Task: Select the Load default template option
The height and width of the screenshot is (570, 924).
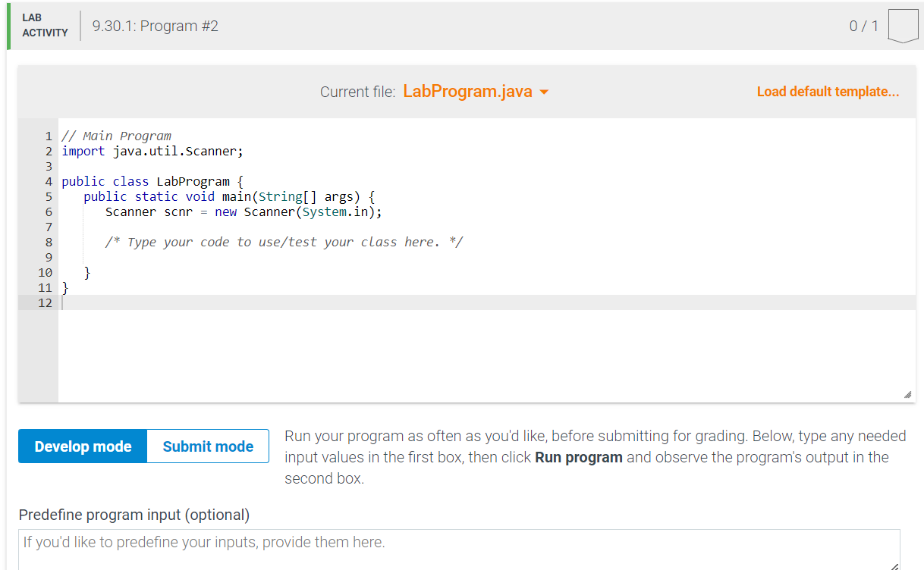Action: point(828,91)
